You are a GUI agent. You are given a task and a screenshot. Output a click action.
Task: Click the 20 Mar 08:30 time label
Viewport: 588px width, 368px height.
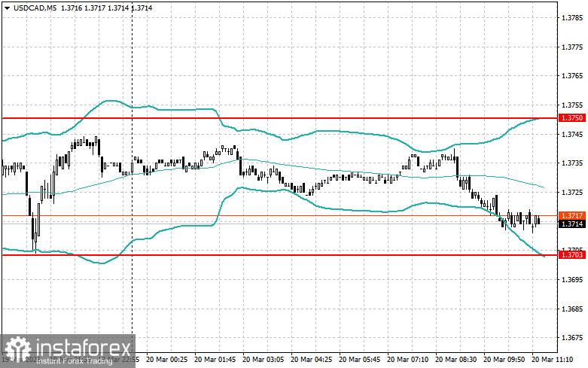(x=456, y=360)
